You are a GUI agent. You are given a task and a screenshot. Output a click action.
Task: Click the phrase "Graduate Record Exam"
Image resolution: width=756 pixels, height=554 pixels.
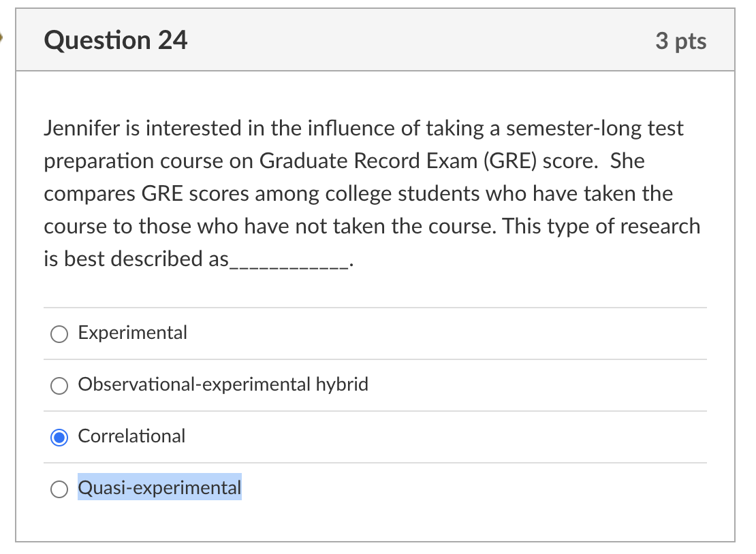[366, 161]
